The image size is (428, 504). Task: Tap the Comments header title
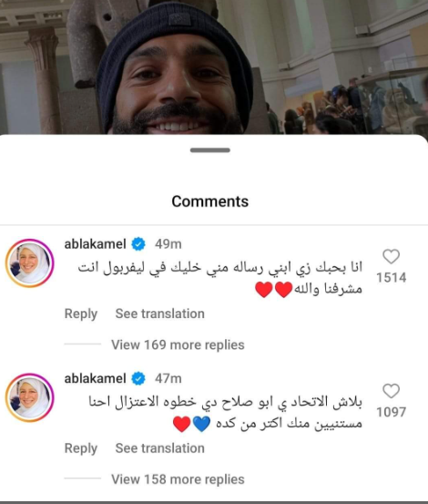(x=210, y=201)
